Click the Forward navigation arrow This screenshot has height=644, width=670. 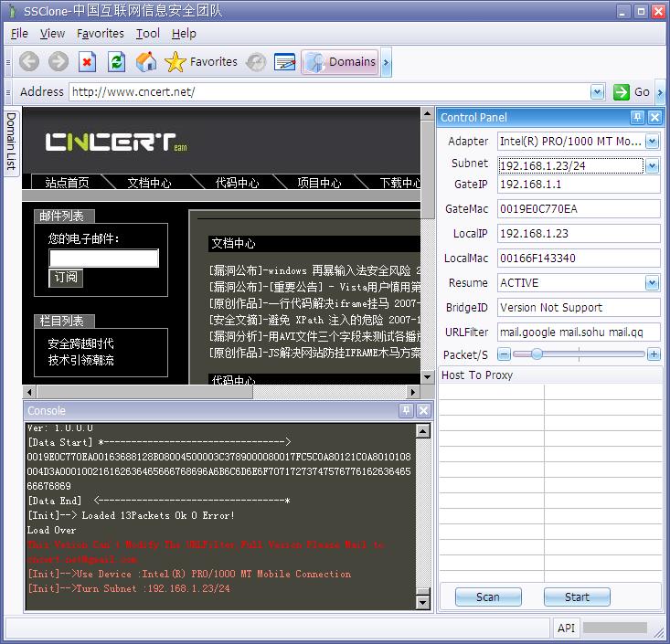58,62
